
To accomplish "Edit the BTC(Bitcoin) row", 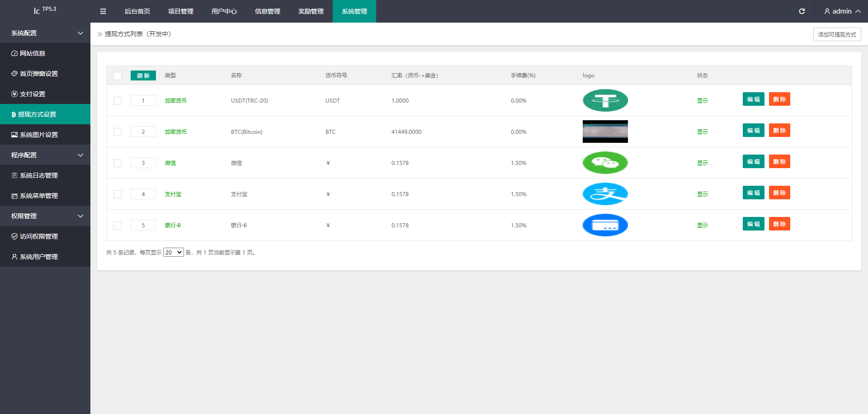I will point(754,130).
